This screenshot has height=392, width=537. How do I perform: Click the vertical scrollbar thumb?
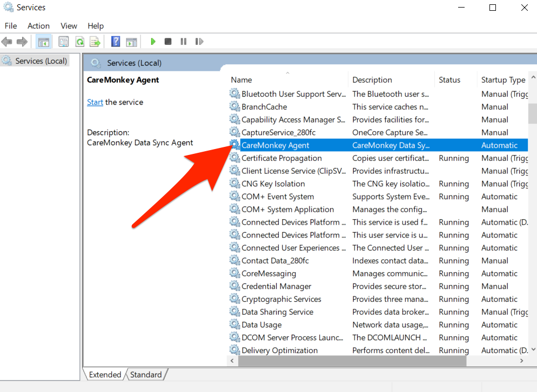533,113
